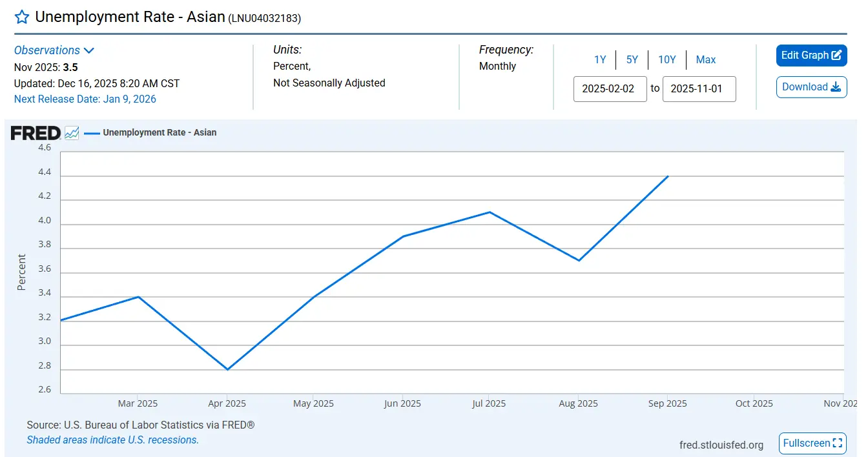Select the 1Y time range
Viewport: 868px width, 457px height.
coord(600,59)
